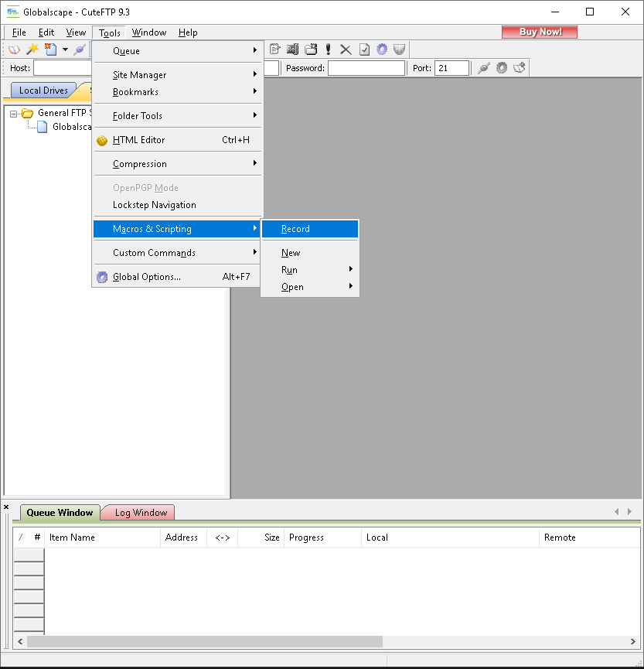Image resolution: width=644 pixels, height=669 pixels.
Task: Expand the Folder Tools submenu
Action: point(177,115)
